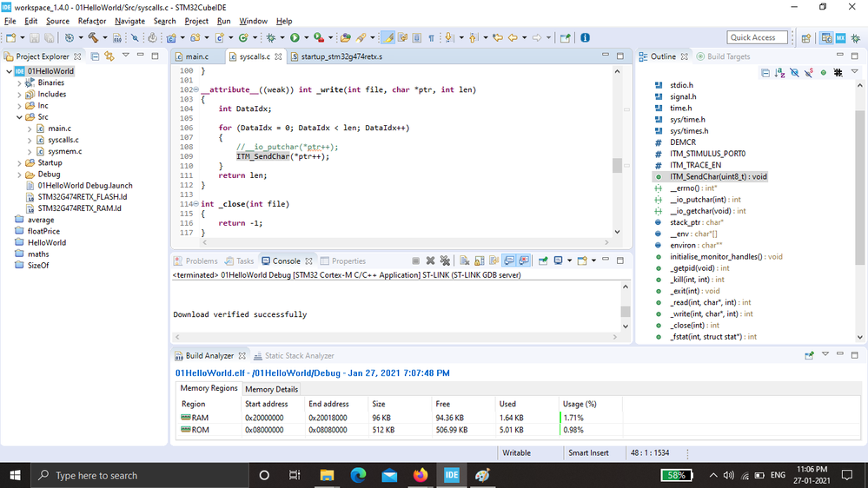Switch to the Memory Details tab
This screenshot has width=868, height=488.
[x=271, y=389]
